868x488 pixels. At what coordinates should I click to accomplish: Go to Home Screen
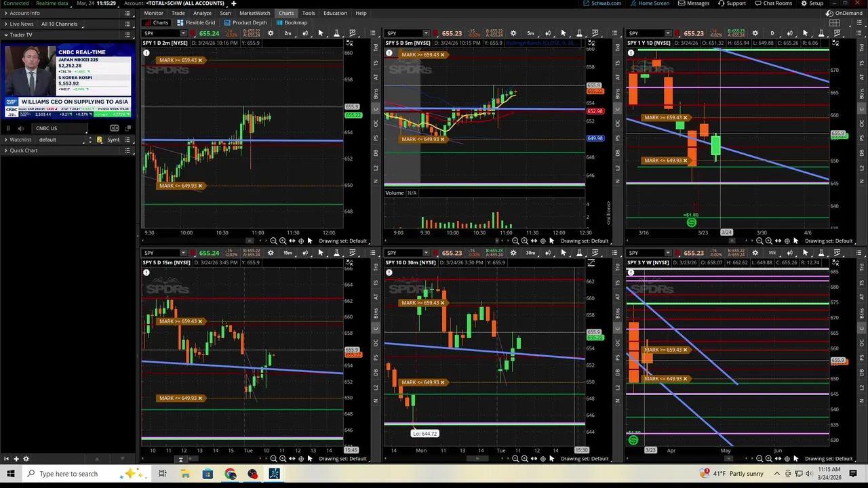coord(650,3)
